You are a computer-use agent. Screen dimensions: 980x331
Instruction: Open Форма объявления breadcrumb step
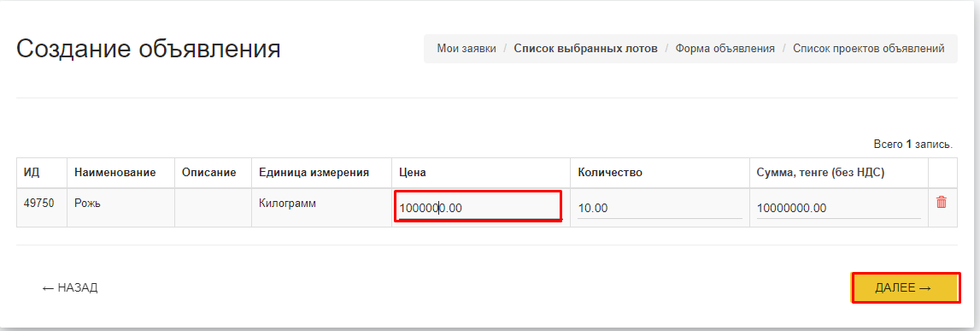[x=725, y=48]
